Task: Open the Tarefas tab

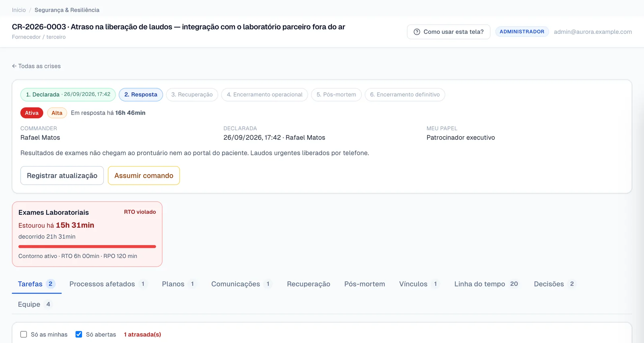Action: coord(37,284)
